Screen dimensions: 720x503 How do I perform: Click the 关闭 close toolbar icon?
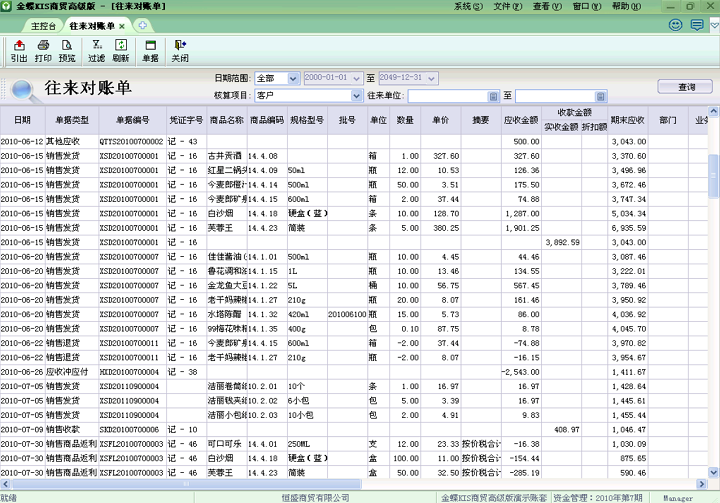180,51
